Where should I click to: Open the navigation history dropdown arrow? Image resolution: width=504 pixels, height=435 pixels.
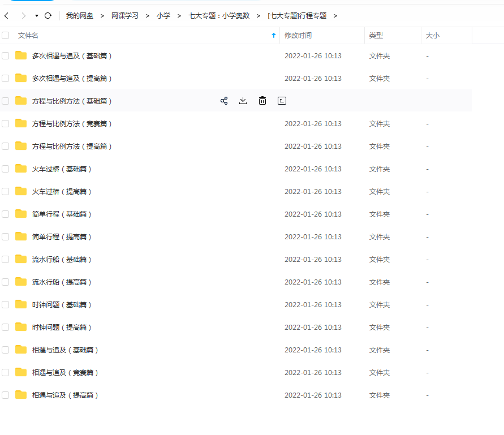point(37,16)
